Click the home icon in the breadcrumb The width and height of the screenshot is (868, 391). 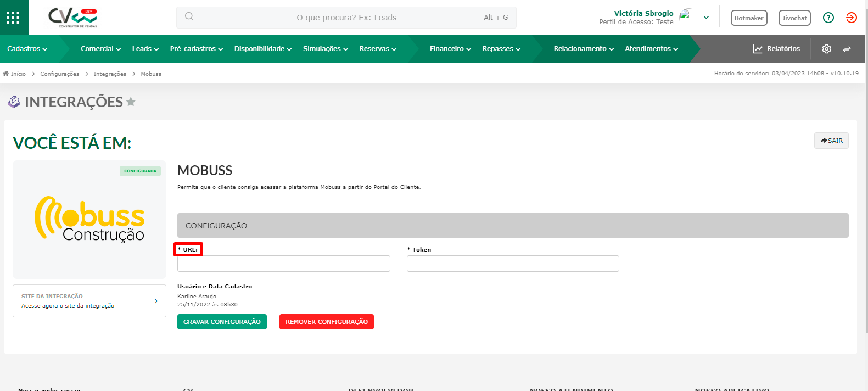(5, 74)
